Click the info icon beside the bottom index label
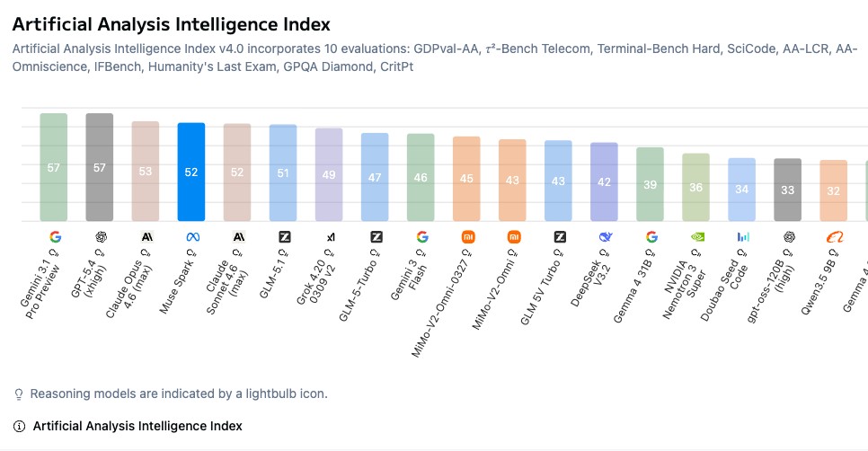 (19, 426)
